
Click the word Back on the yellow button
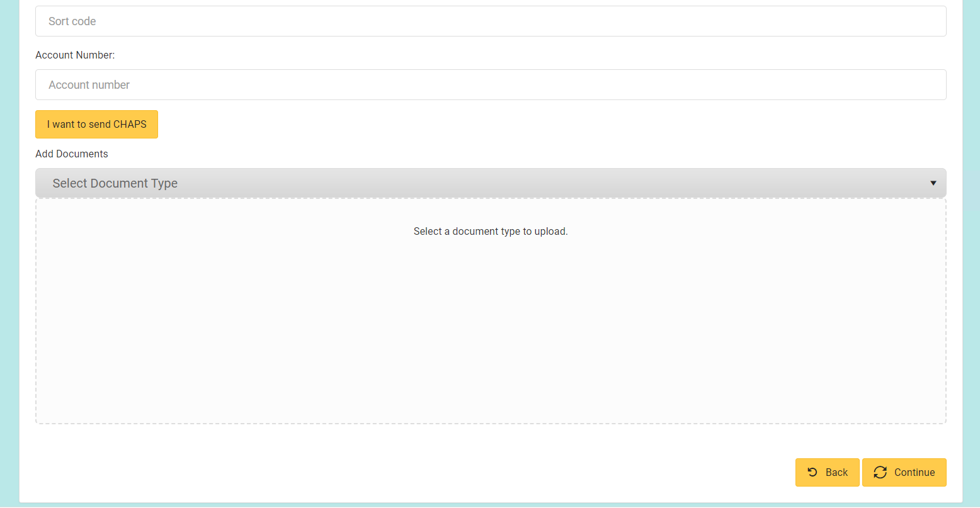click(x=836, y=472)
